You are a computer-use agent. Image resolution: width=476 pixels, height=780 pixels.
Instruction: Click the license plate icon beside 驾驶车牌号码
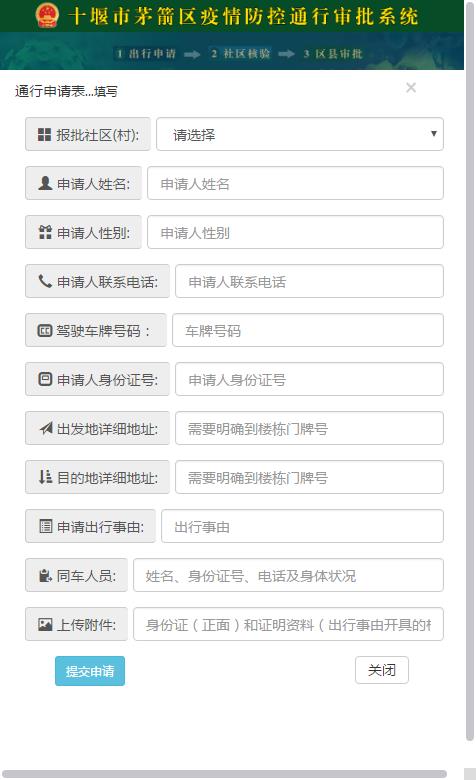45,330
